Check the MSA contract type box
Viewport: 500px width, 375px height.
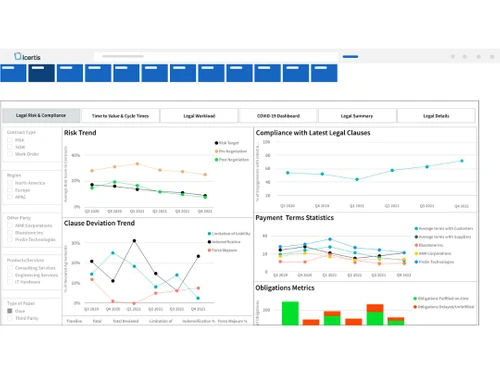click(x=10, y=140)
